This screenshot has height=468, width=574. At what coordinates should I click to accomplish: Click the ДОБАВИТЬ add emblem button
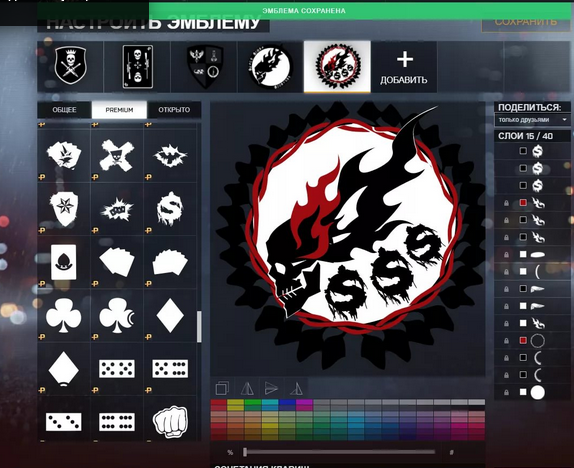(x=404, y=67)
